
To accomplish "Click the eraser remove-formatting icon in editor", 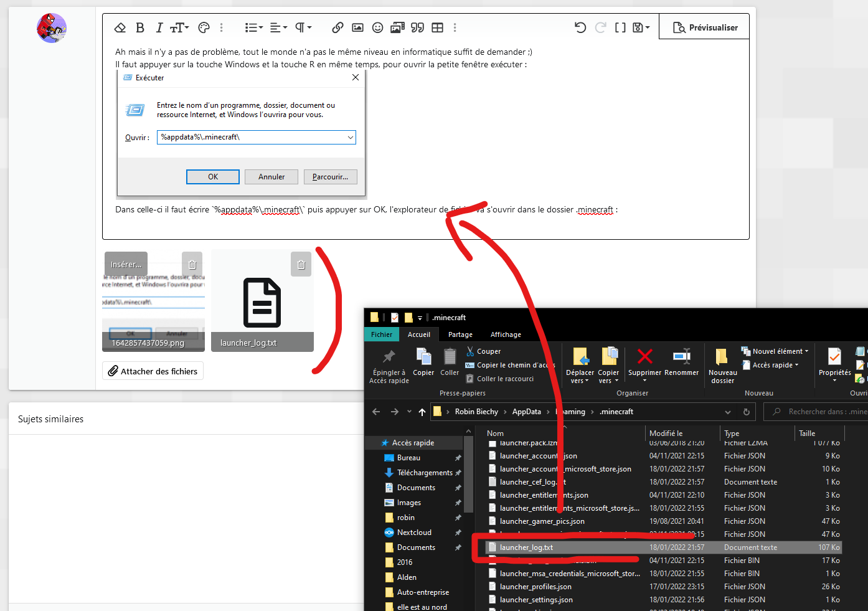I will point(120,27).
